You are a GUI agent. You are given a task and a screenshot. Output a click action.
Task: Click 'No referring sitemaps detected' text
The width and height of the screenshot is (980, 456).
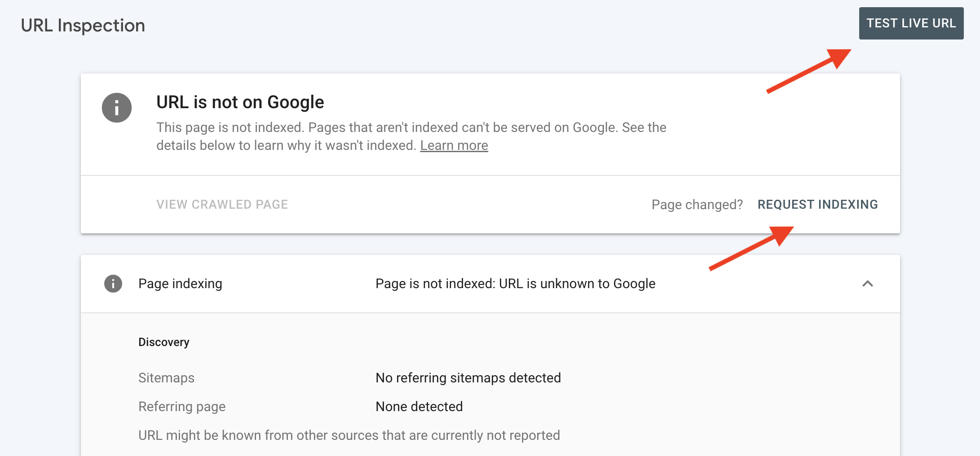coord(468,378)
